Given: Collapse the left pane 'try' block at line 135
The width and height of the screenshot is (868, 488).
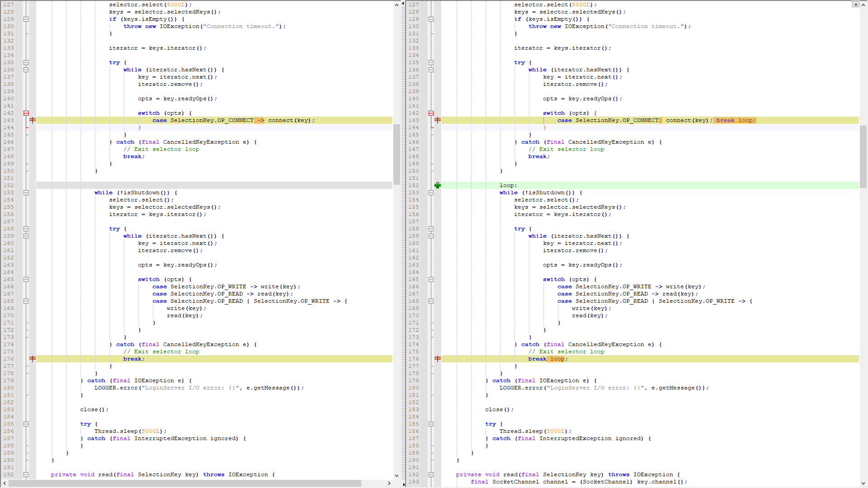Looking at the screenshot, I should coord(26,62).
